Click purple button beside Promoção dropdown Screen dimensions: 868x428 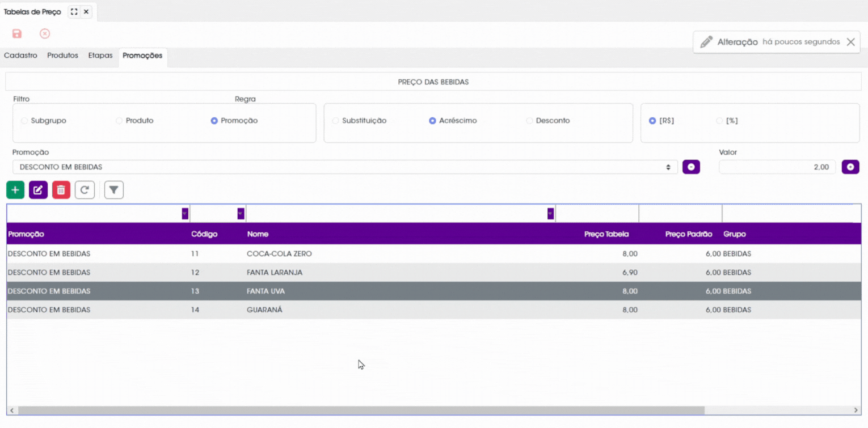691,167
